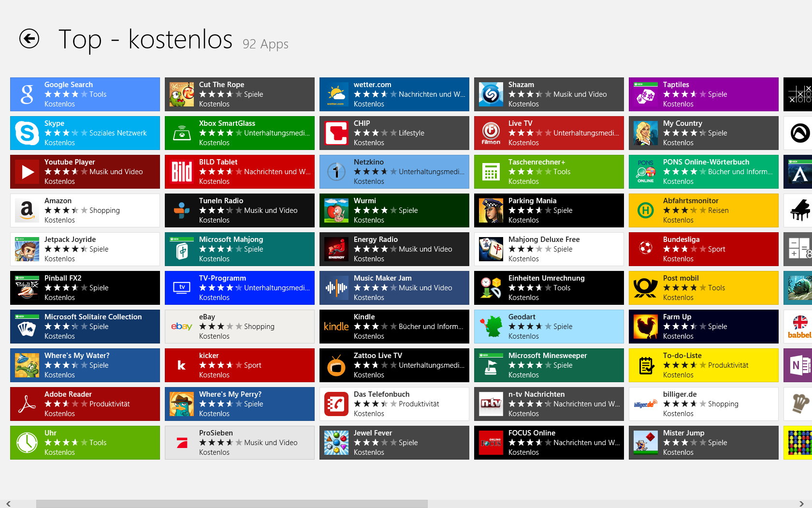Image resolution: width=812 pixels, height=508 pixels.
Task: Open the Skype app icon
Action: pos(27,133)
